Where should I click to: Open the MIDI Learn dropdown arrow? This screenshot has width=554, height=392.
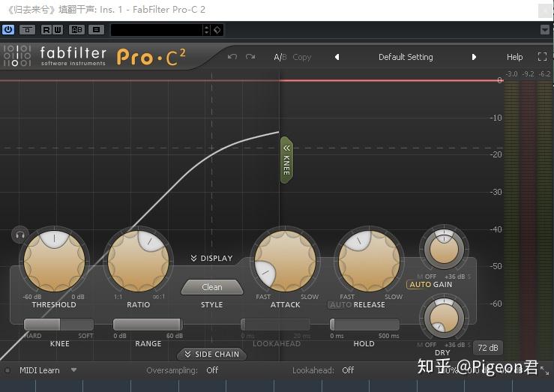tap(73, 370)
